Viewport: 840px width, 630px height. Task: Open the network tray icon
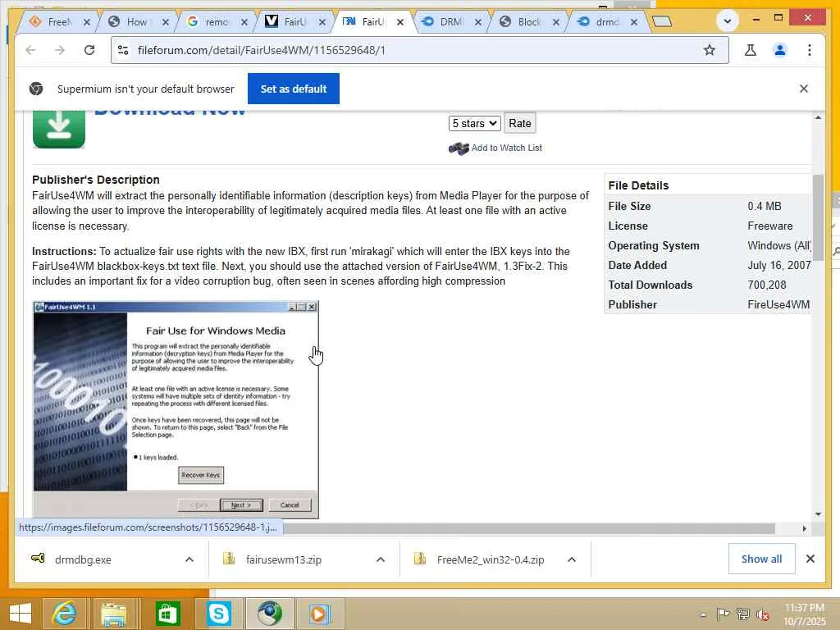pyautogui.click(x=743, y=614)
